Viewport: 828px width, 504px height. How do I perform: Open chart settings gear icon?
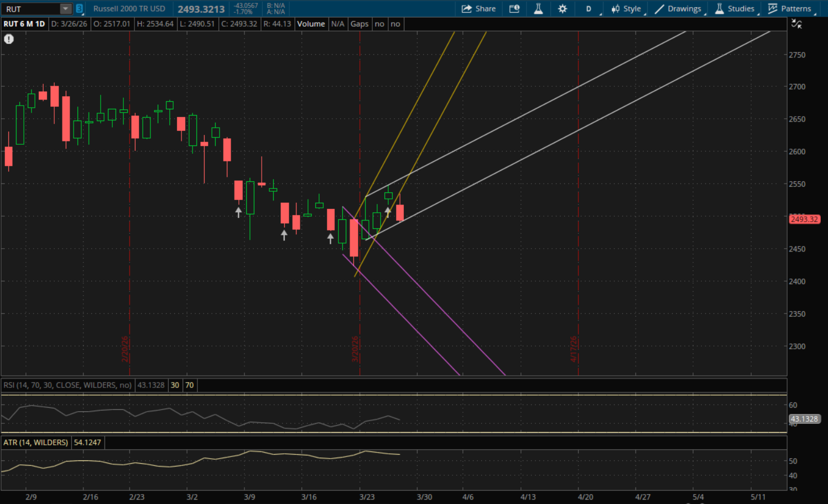point(563,9)
